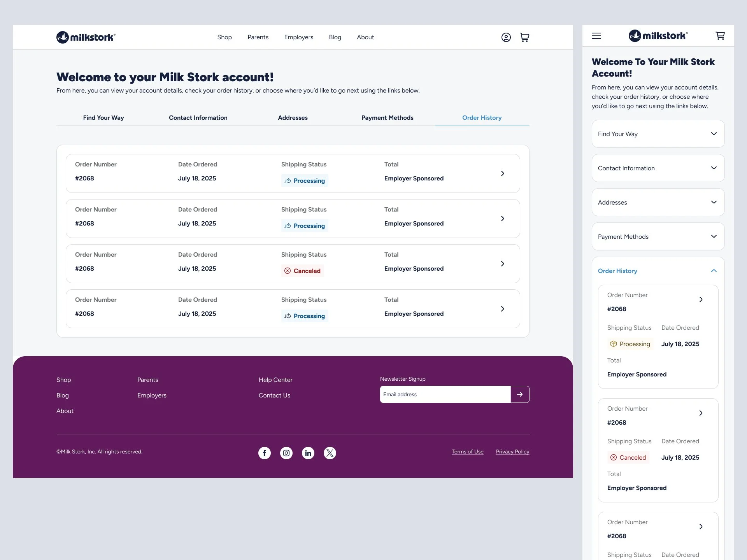Open the shopping cart icon
Screen dimensions: 747x560
pyautogui.click(x=524, y=37)
